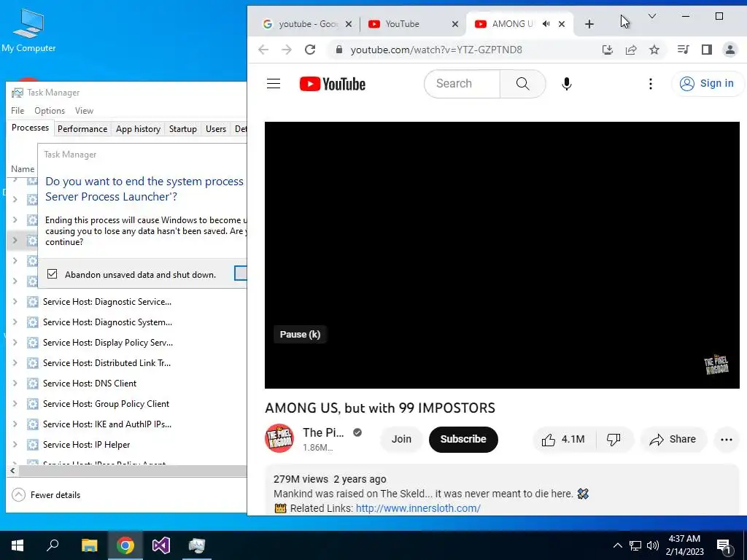Open YouTube settings three-dot menu
Image resolution: width=747 pixels, height=560 pixels.
[650, 84]
